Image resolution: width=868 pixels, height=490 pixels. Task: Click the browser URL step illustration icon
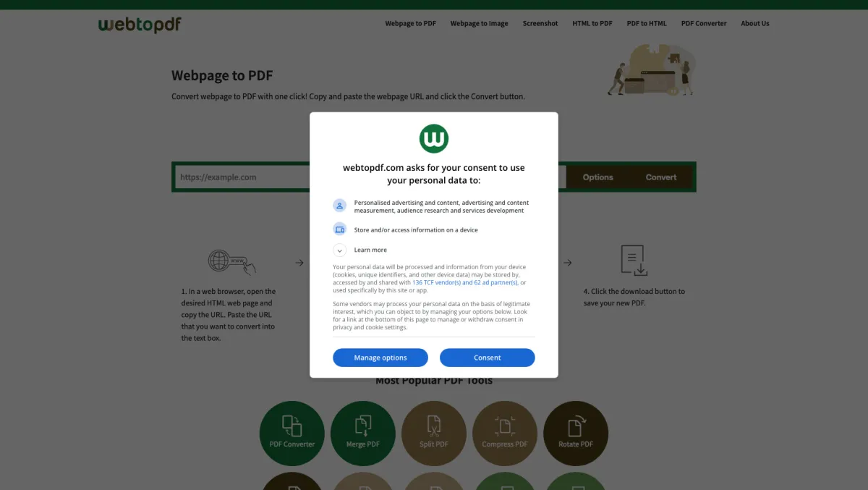pyautogui.click(x=231, y=262)
